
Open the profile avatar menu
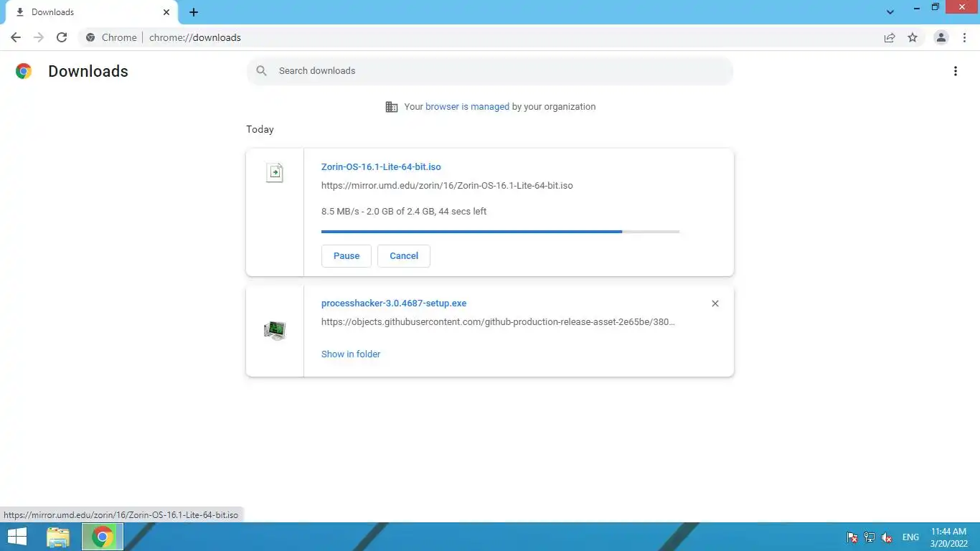coord(941,37)
